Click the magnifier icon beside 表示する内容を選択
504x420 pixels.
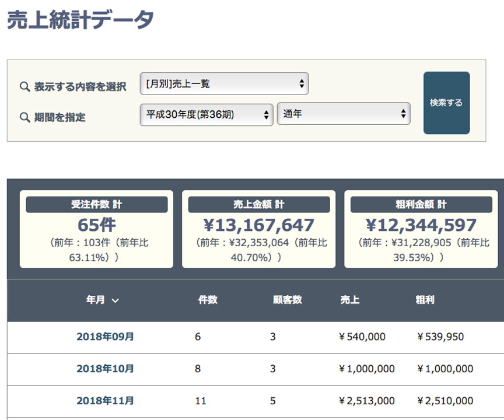pyautogui.click(x=24, y=87)
